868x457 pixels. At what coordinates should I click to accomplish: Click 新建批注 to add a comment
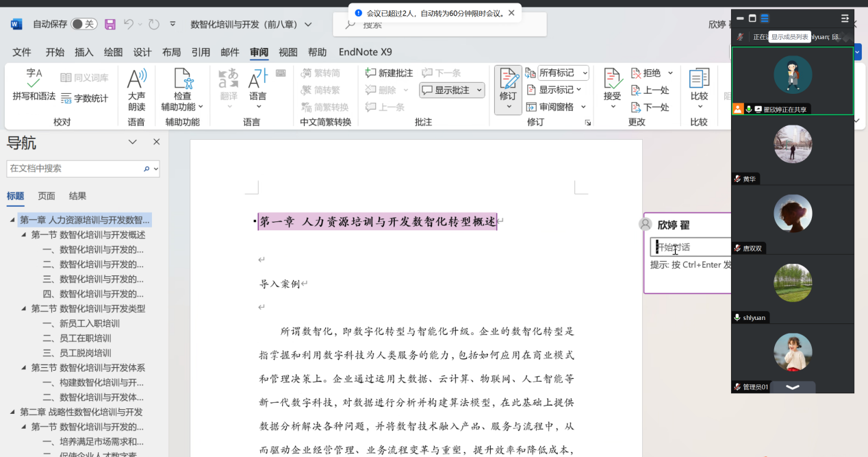pyautogui.click(x=389, y=73)
